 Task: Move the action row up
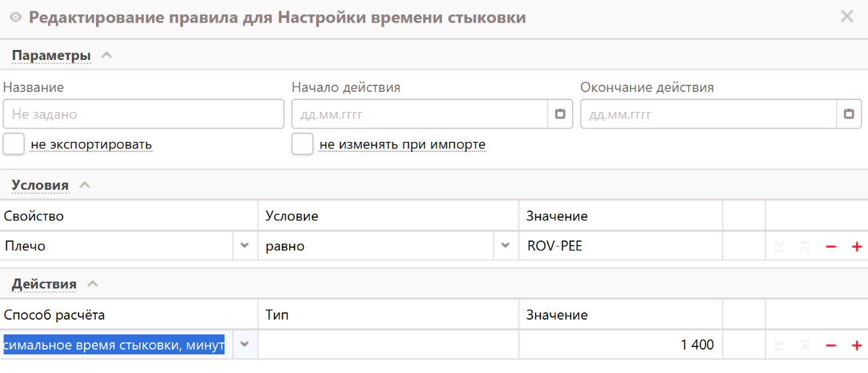tap(805, 345)
